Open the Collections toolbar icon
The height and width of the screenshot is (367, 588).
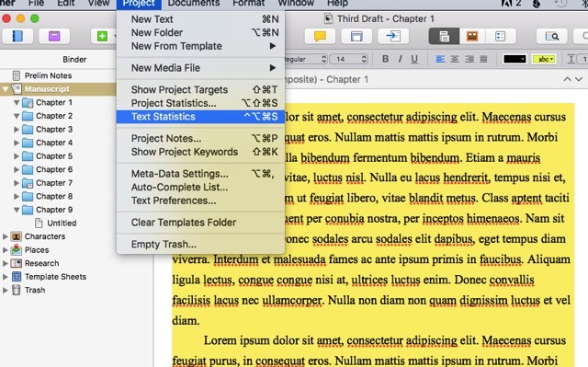pyautogui.click(x=54, y=36)
